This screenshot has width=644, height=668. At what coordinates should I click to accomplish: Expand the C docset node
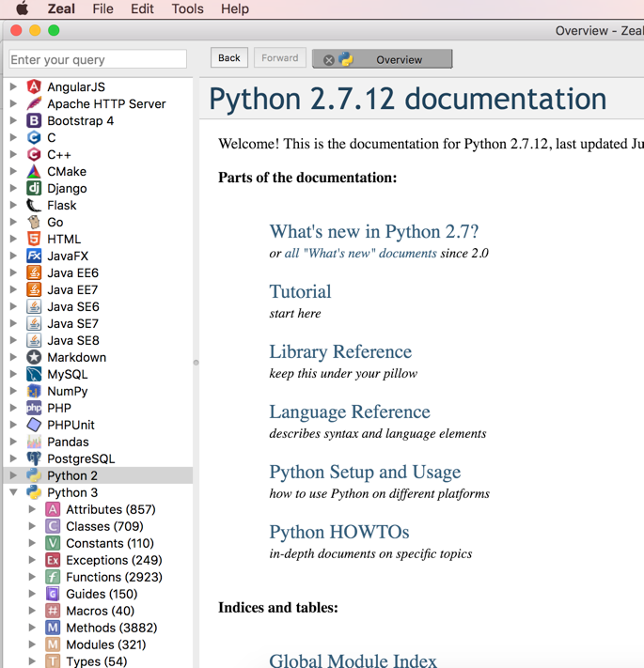click(13, 137)
